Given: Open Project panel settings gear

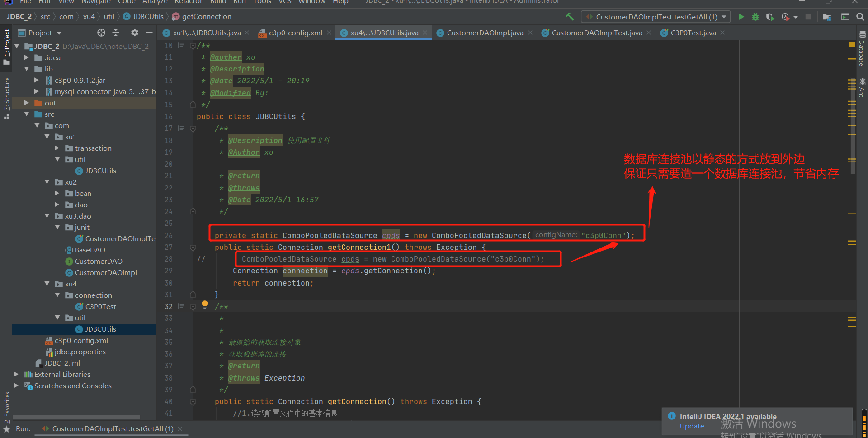Looking at the screenshot, I should tap(134, 33).
